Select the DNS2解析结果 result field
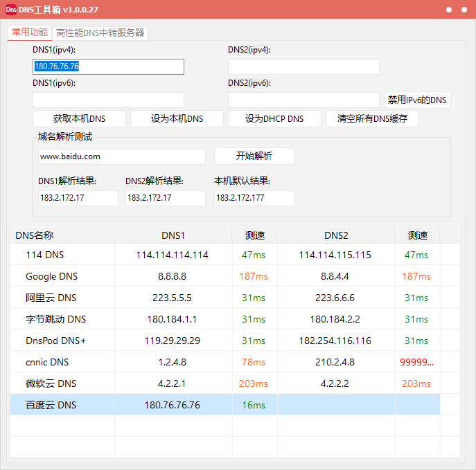 pos(166,198)
